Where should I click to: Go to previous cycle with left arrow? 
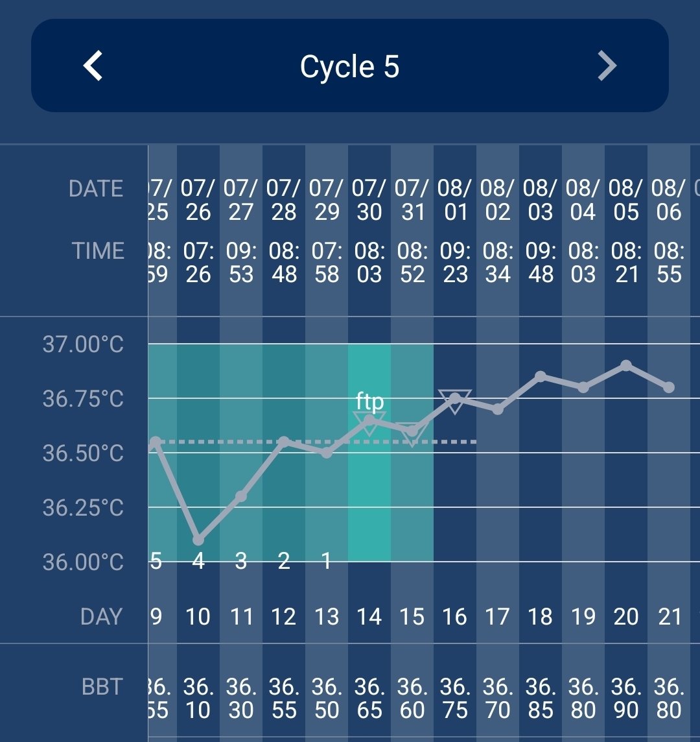point(93,66)
